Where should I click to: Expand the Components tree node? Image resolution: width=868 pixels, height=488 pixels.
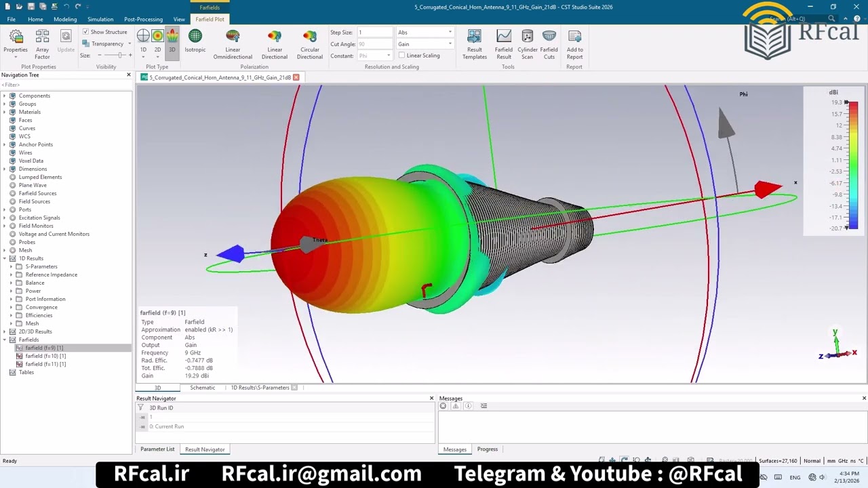(x=4, y=96)
